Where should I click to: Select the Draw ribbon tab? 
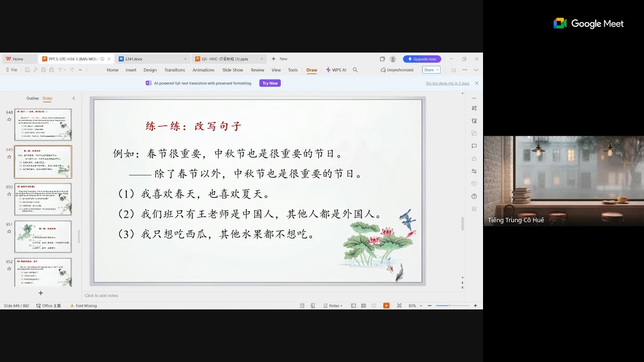coord(312,70)
